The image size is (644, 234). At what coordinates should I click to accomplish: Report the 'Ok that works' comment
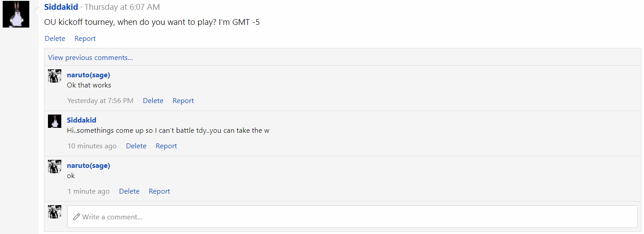[x=183, y=101]
